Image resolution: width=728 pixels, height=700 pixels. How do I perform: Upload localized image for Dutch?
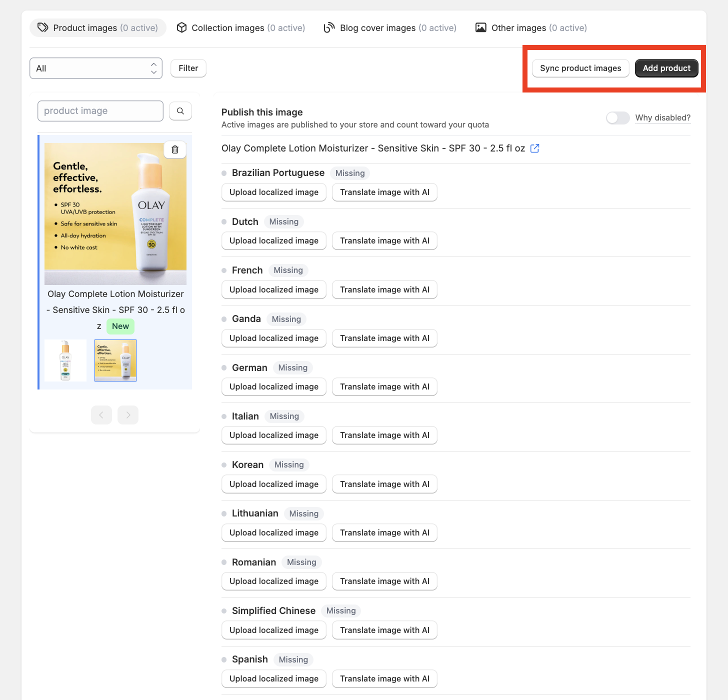coord(274,241)
